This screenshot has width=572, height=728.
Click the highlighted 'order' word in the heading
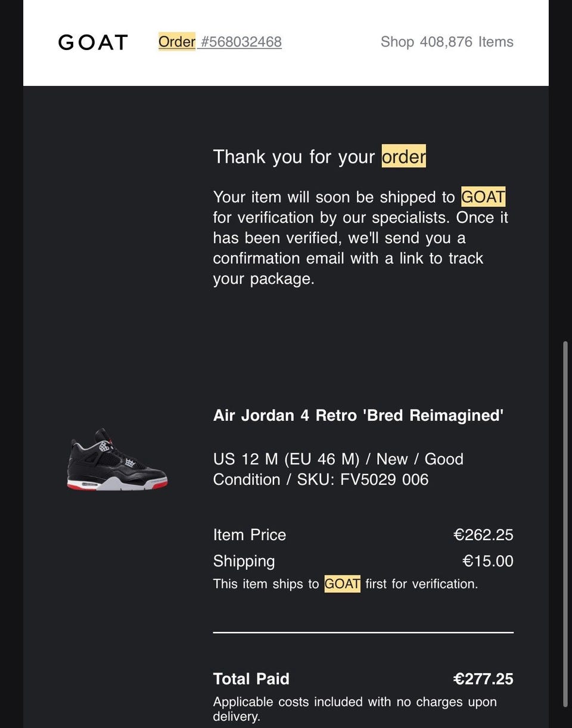coord(403,157)
